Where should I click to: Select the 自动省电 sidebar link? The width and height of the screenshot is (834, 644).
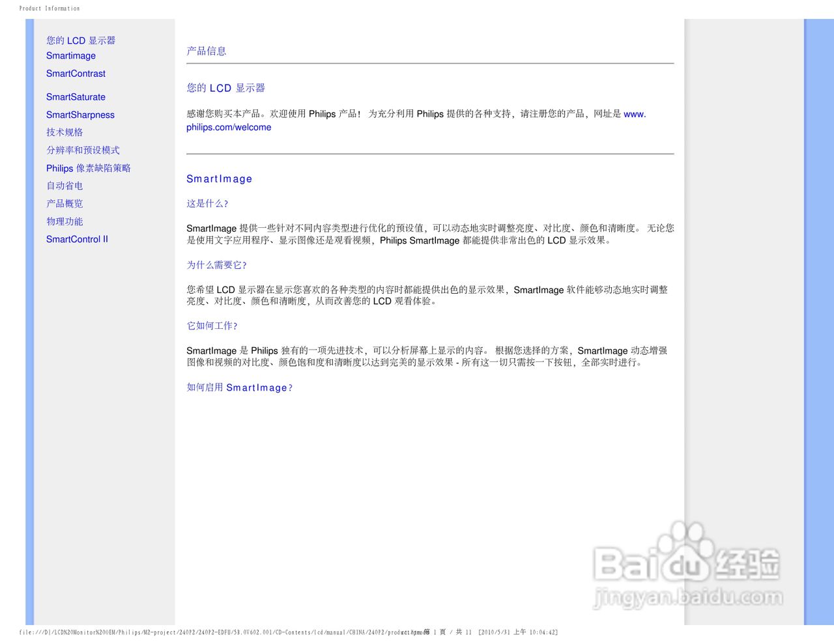(65, 186)
